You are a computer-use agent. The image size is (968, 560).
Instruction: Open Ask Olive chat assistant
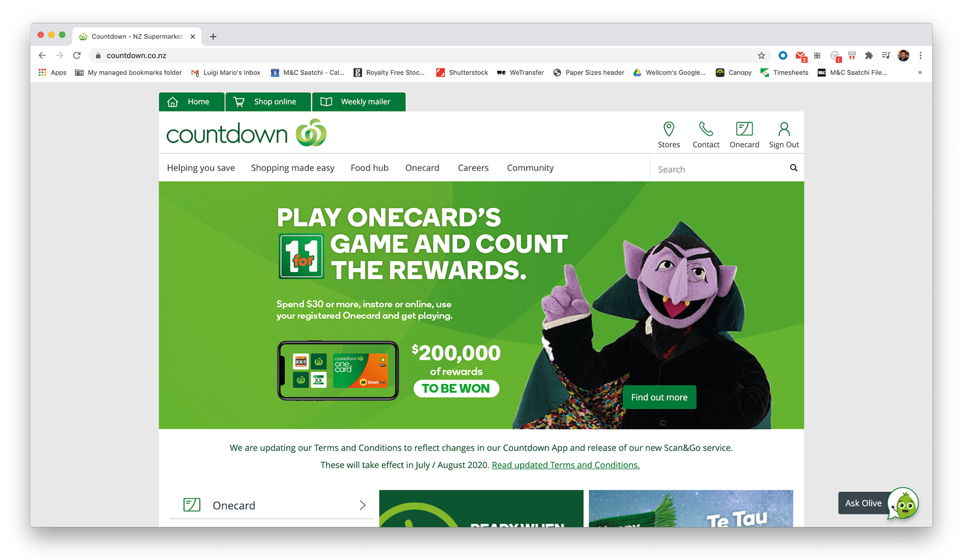click(878, 503)
